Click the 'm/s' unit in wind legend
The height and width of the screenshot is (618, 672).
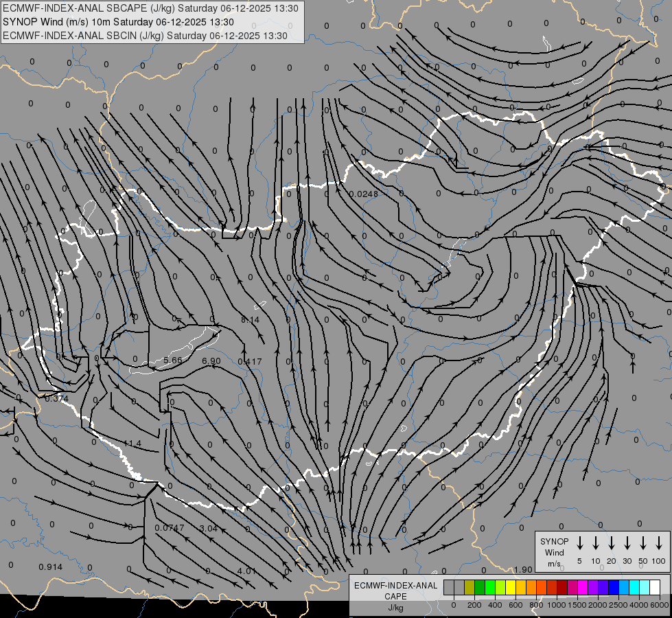tap(554, 564)
